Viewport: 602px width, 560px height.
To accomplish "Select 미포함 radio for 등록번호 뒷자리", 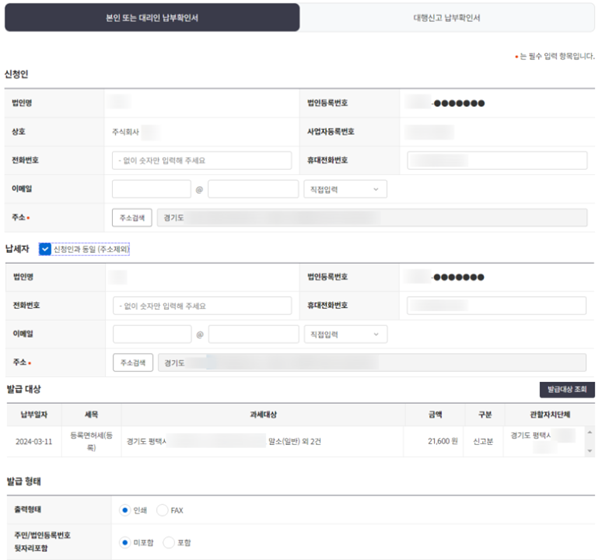I will pos(125,541).
